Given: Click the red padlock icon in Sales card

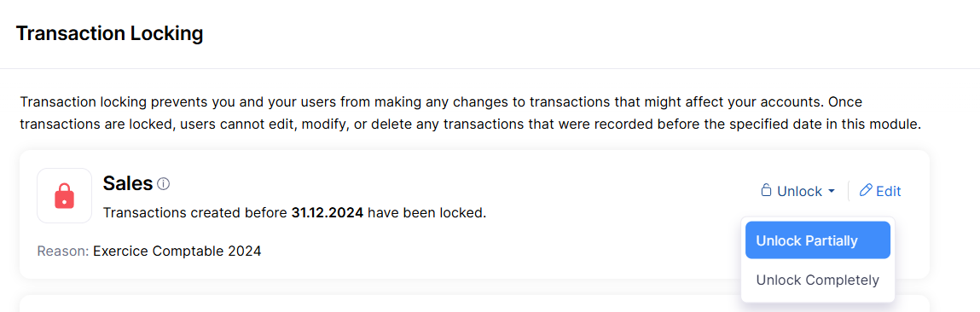Looking at the screenshot, I should point(64,196).
